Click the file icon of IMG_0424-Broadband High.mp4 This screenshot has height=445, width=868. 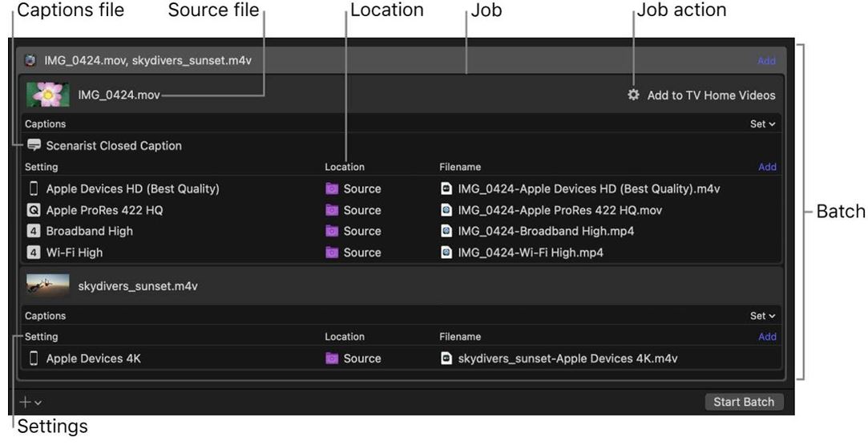[446, 231]
